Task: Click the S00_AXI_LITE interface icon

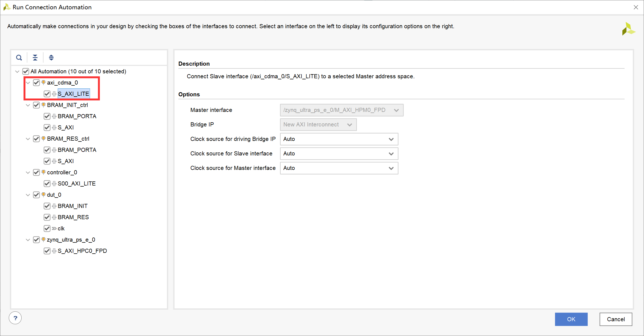Action: click(x=54, y=183)
